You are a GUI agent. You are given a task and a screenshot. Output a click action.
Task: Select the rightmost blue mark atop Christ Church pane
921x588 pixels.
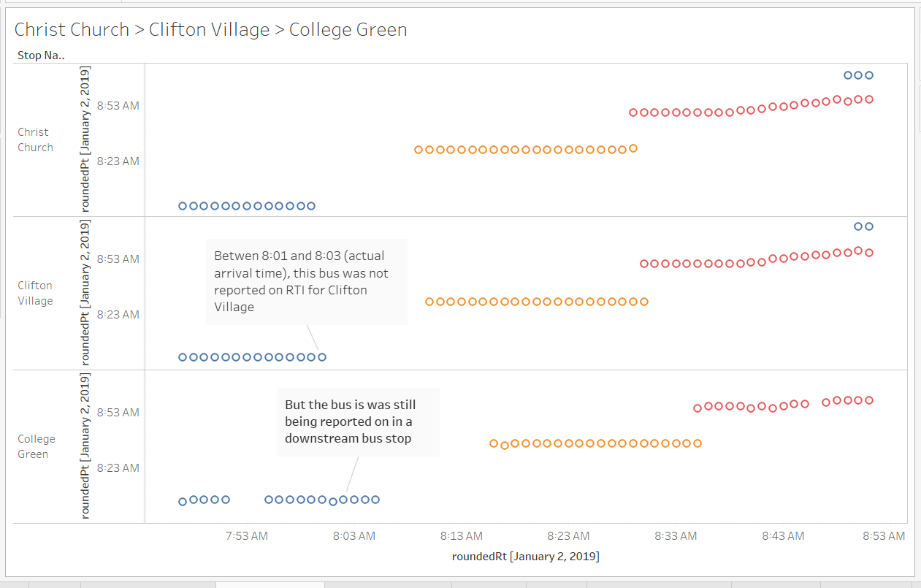click(x=869, y=75)
